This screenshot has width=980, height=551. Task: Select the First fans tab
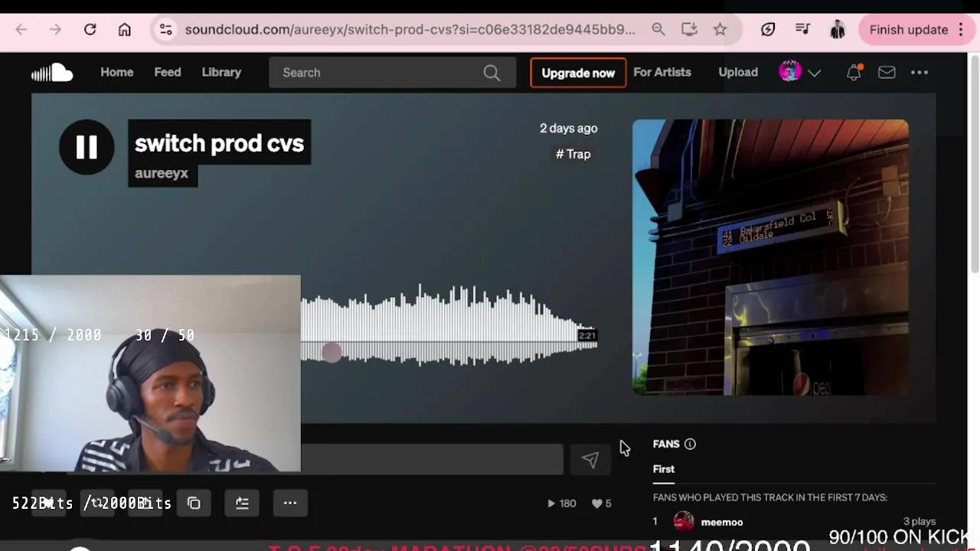coord(664,469)
